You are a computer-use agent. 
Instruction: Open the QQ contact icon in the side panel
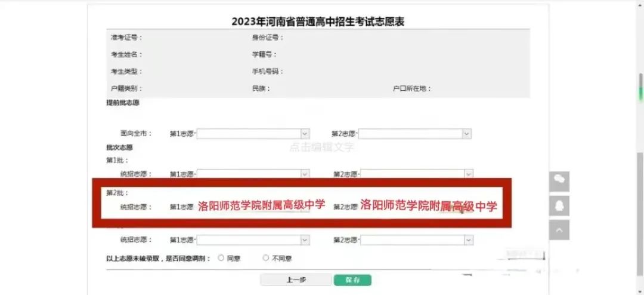559,205
